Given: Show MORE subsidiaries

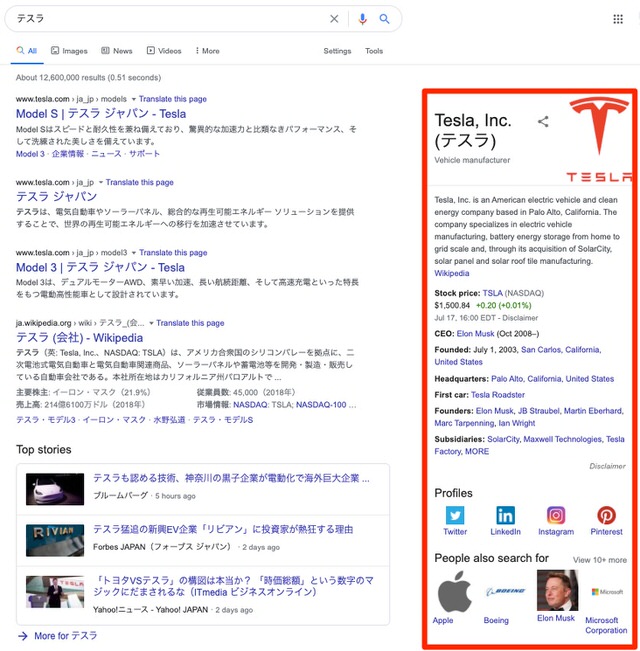Looking at the screenshot, I should point(476,451).
